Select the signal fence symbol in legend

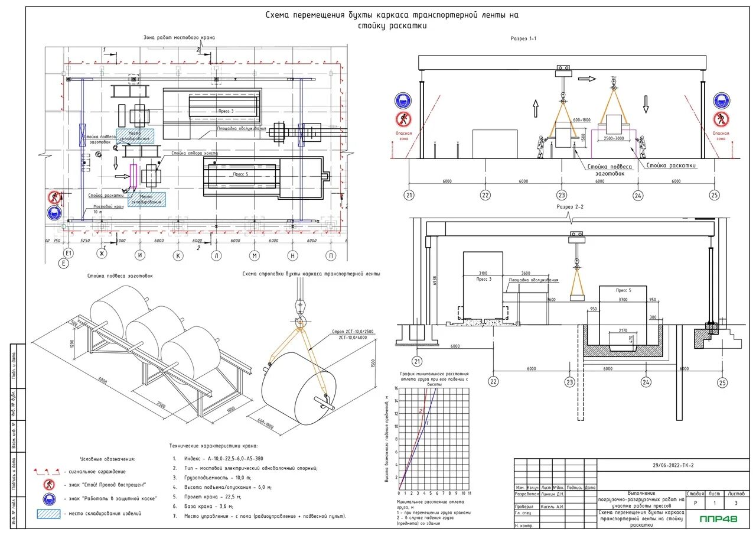[x=48, y=471]
